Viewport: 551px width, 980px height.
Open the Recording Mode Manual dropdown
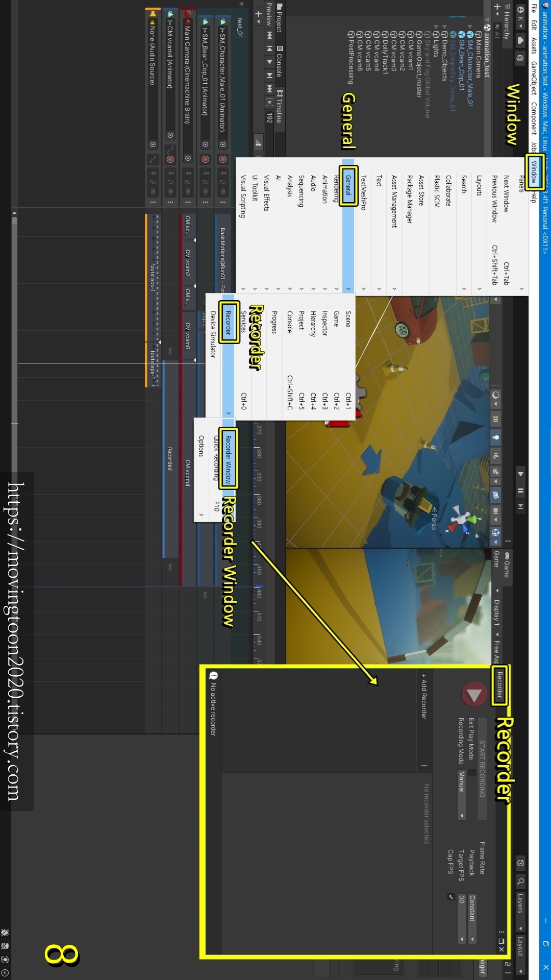pos(462,795)
